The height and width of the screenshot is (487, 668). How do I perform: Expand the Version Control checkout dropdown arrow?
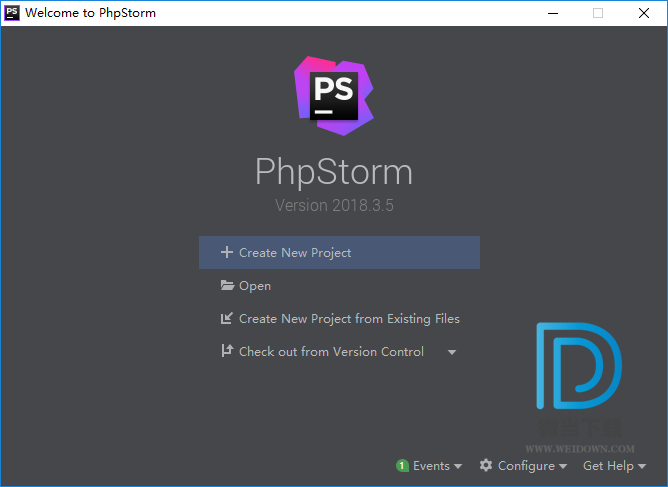[x=452, y=352]
